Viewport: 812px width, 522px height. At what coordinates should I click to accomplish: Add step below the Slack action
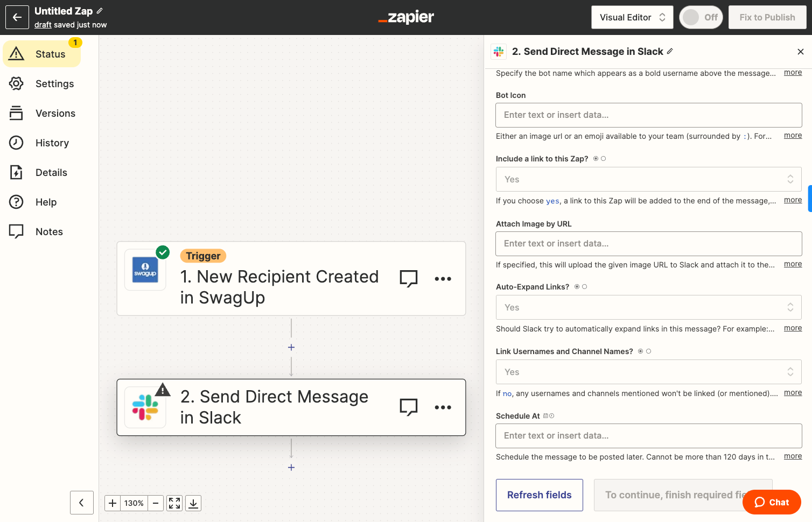(x=291, y=468)
